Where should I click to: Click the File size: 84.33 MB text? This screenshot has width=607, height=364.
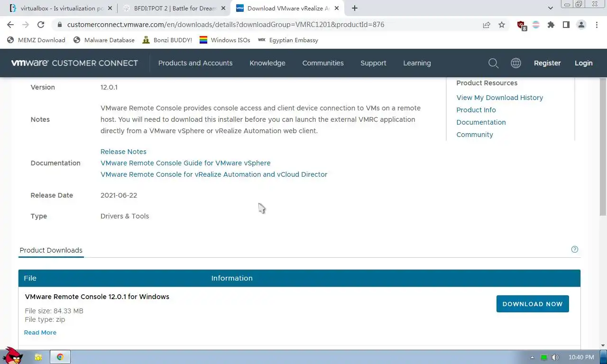pos(54,311)
